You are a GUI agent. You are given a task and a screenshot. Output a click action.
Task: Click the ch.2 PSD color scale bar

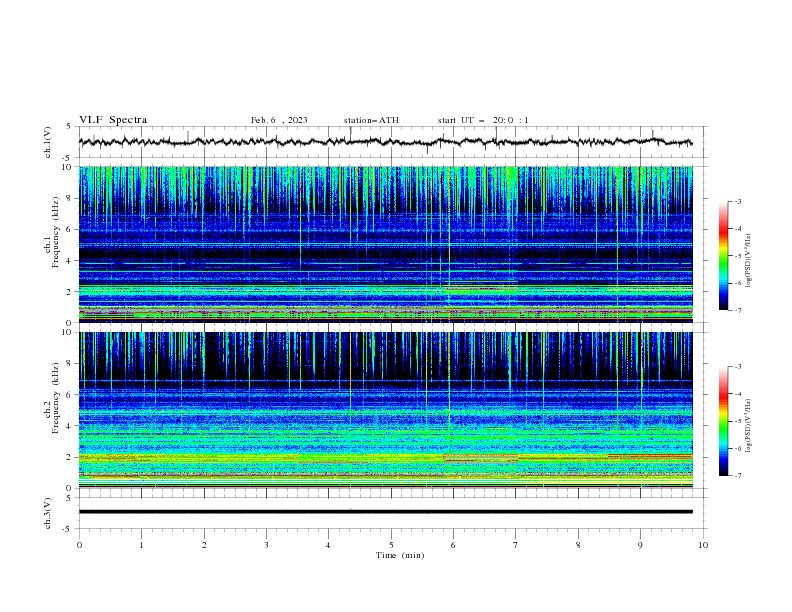click(723, 421)
